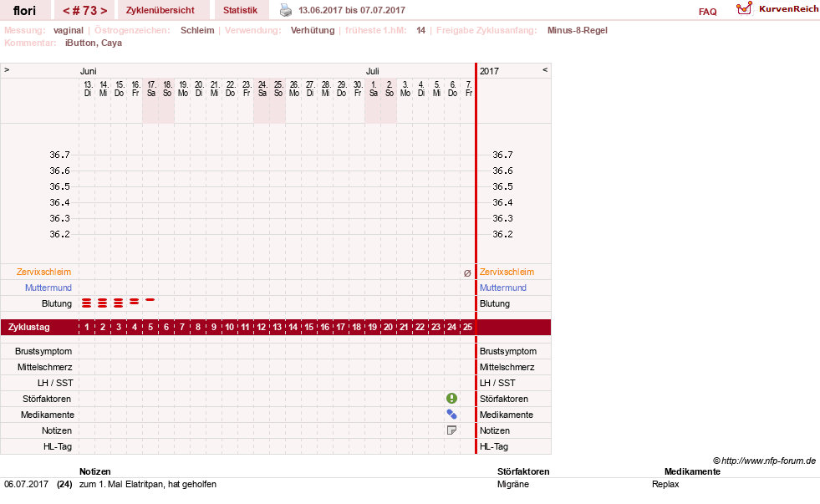Click the '<' arrow next to 2017
This screenshot has height=504, width=820.
point(545,70)
